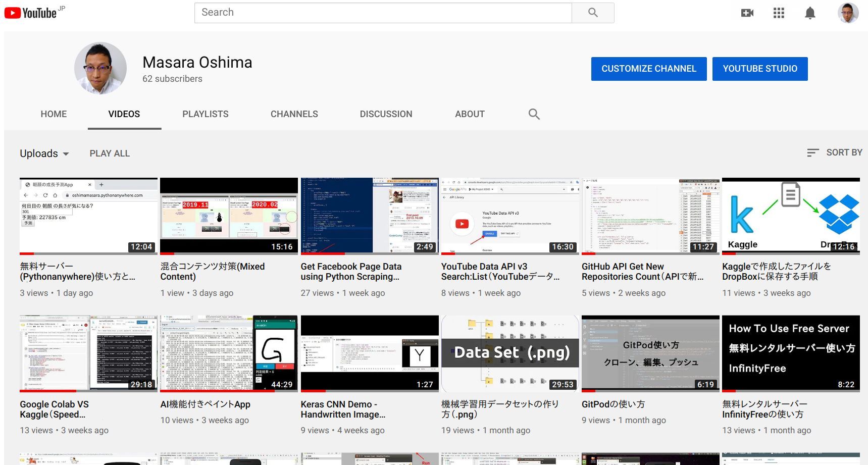This screenshot has height=465, width=868.
Task: Open the ABOUT tab
Action: [x=470, y=114]
